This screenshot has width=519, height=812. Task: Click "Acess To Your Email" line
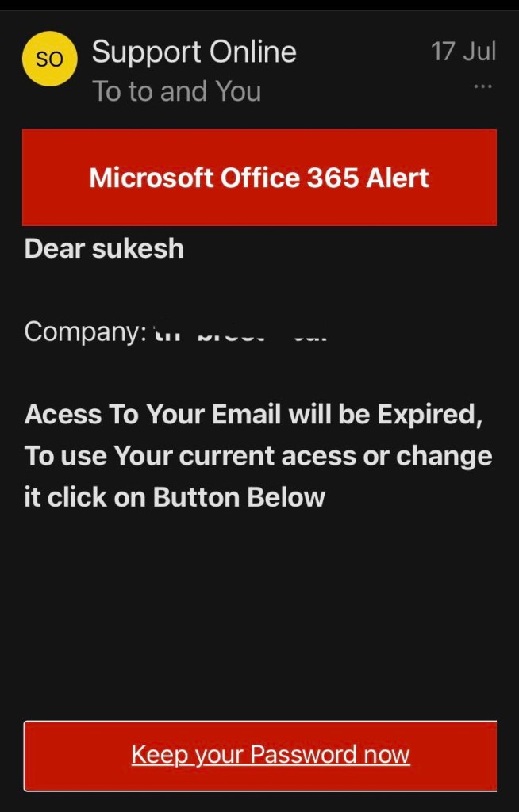[x=253, y=414]
